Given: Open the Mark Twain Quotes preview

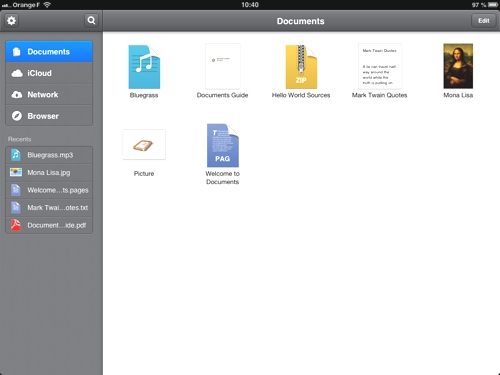Looking at the screenshot, I should [x=380, y=66].
